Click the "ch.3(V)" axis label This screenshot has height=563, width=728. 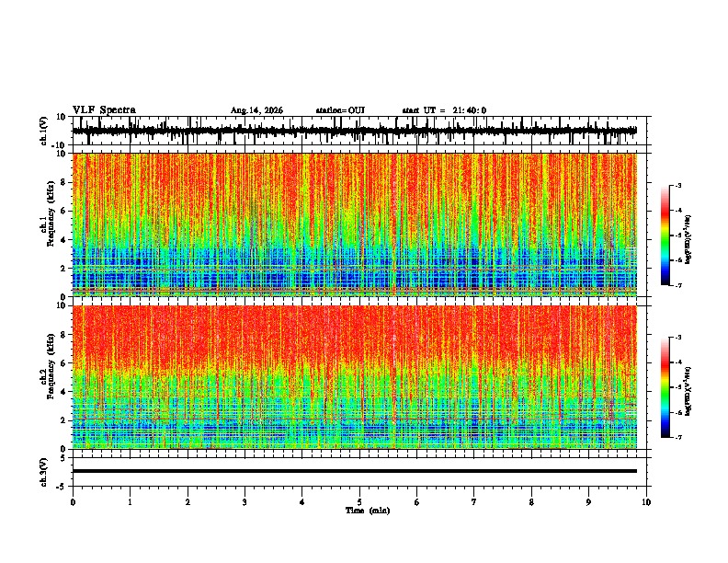click(44, 472)
